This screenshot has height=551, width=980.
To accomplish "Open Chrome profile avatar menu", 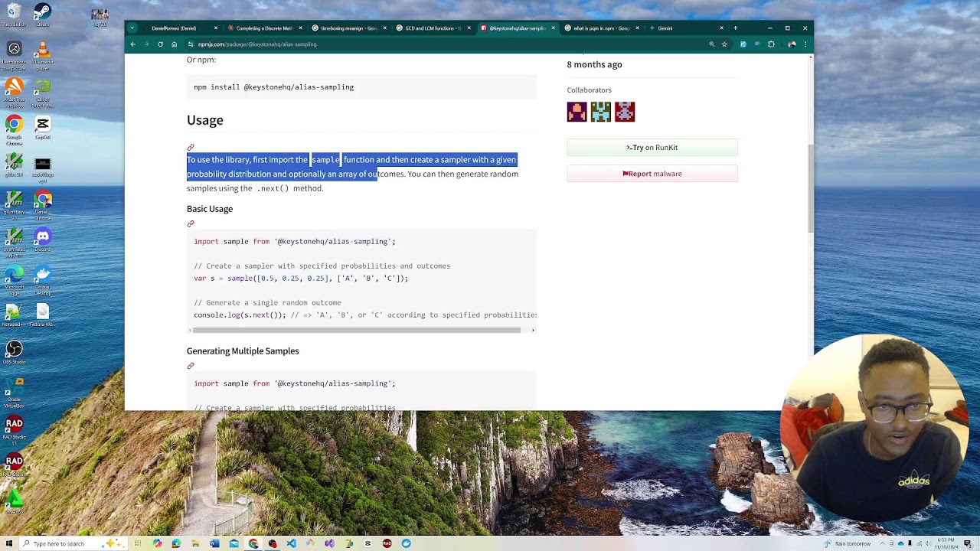I will 792,44.
